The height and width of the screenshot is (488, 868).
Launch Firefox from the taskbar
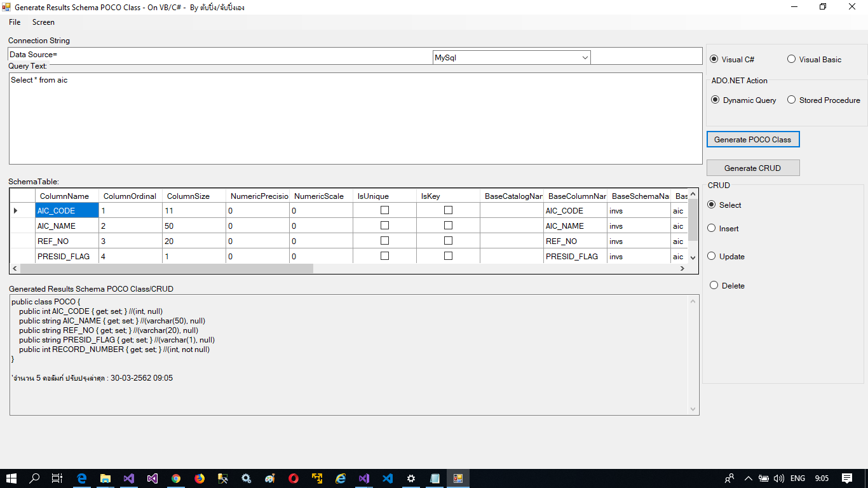click(200, 478)
